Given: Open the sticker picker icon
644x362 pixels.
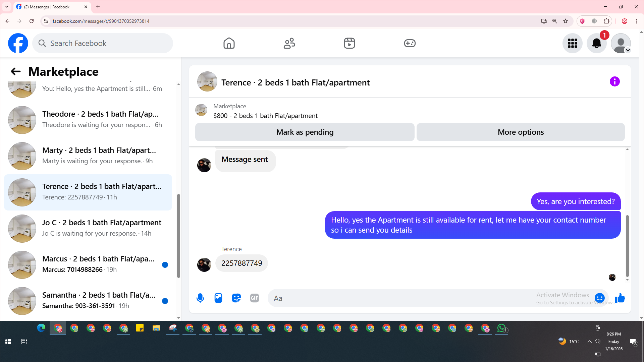Looking at the screenshot, I should tap(236, 298).
